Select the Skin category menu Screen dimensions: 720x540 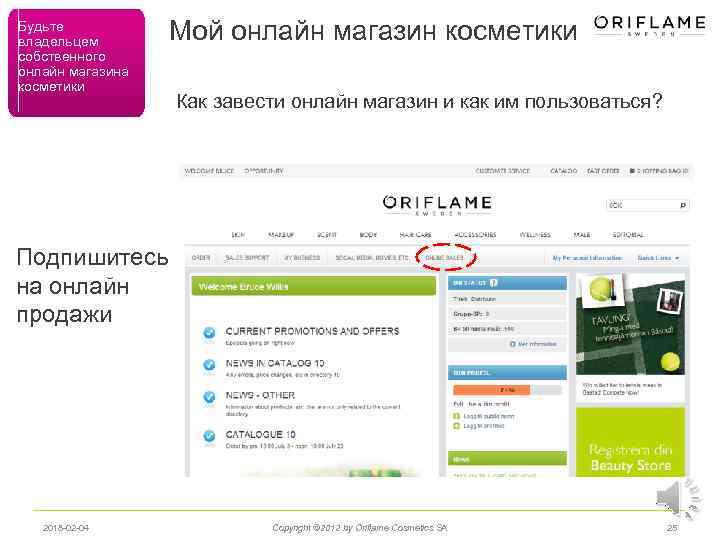(238, 235)
